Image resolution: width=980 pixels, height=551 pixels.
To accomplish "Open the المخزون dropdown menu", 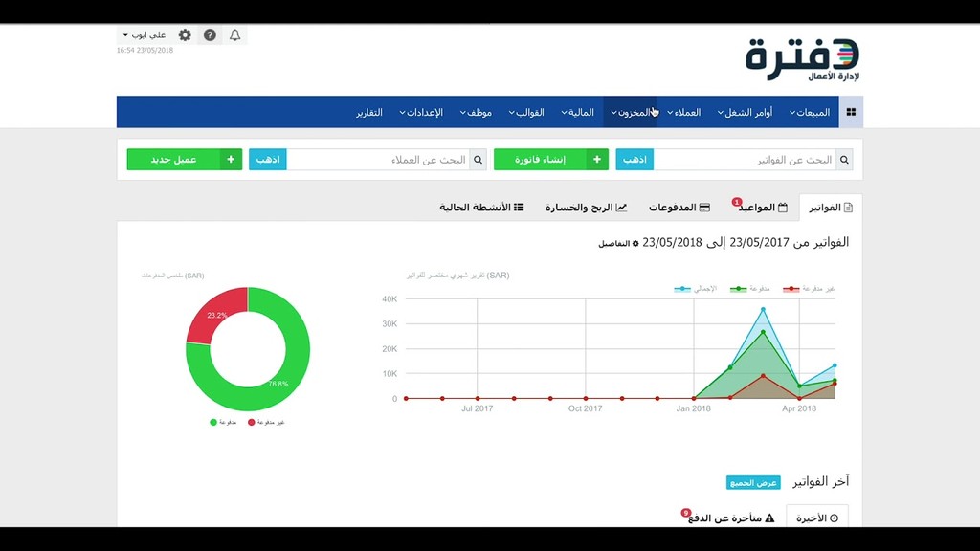I will click(x=630, y=113).
